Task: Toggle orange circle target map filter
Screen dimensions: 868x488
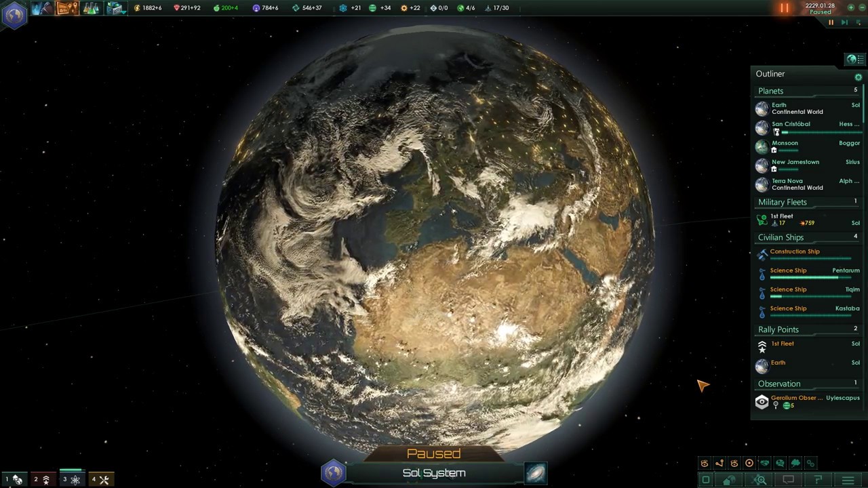Action: 749,464
